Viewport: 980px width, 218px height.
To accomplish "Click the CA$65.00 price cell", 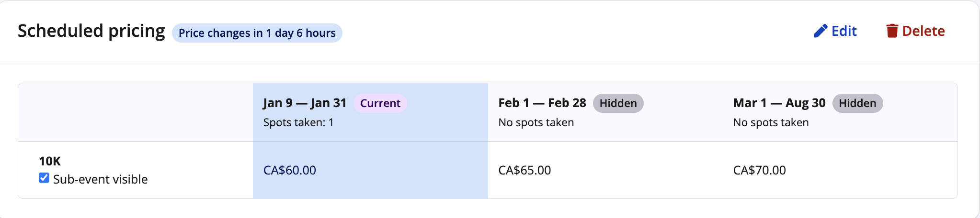I will [x=524, y=170].
